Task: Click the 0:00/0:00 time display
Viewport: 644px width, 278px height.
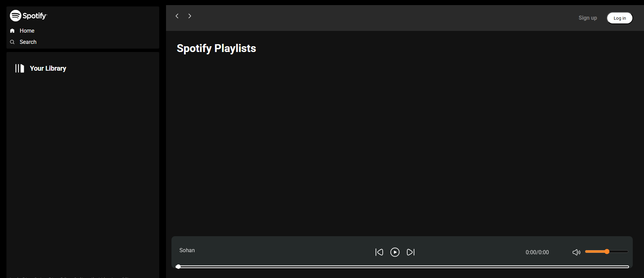Action: click(537, 252)
